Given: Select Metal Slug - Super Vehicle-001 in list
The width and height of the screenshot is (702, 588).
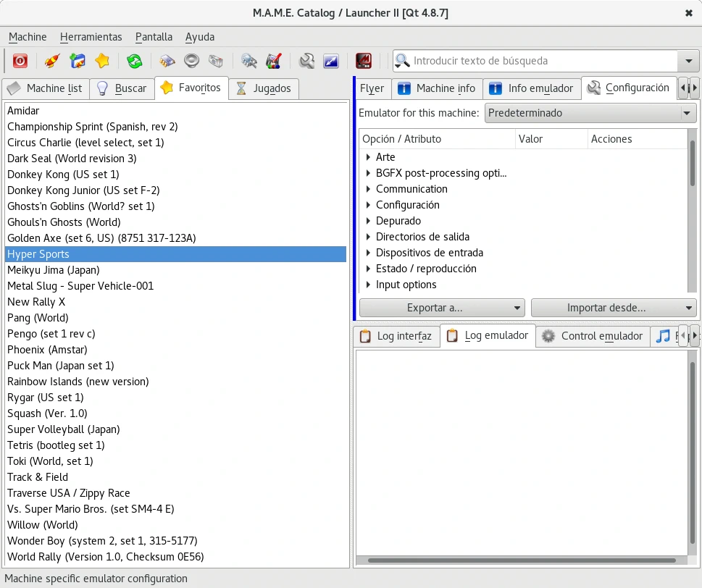Looking at the screenshot, I should [x=80, y=286].
